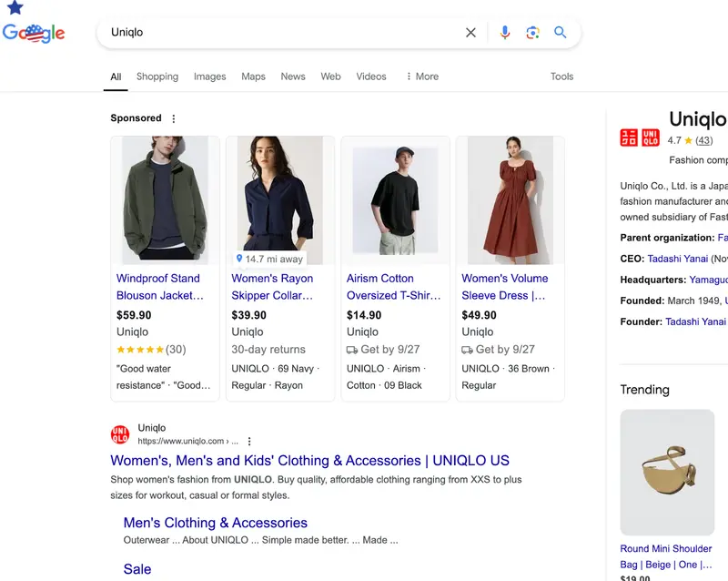Start a voice search with the microphone icon
728x581 pixels.
click(x=504, y=32)
